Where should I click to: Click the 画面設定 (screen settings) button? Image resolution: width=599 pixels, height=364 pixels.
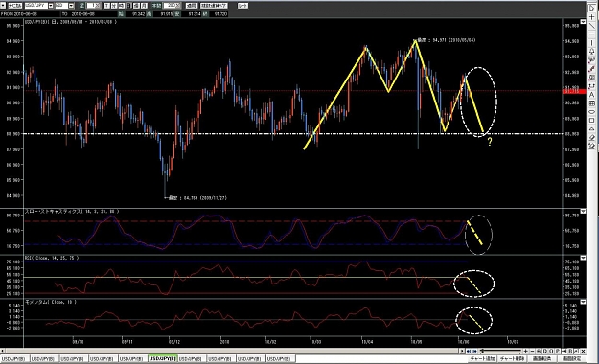[571, 359]
